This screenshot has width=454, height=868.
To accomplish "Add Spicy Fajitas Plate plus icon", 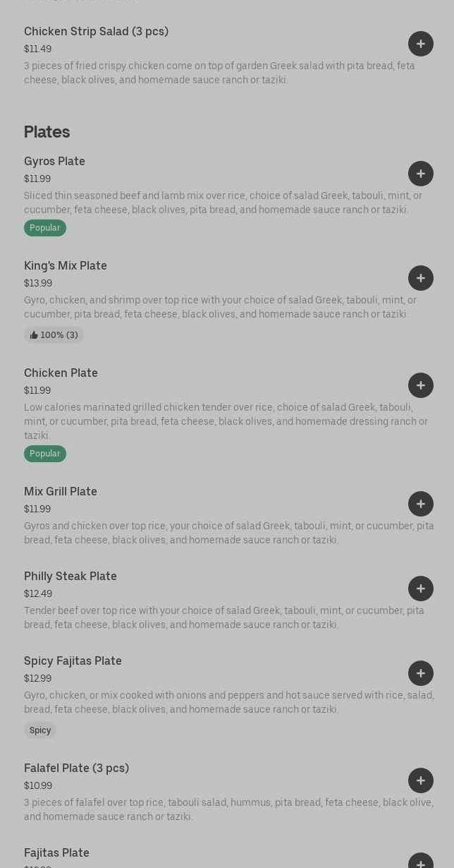I will click(x=421, y=673).
